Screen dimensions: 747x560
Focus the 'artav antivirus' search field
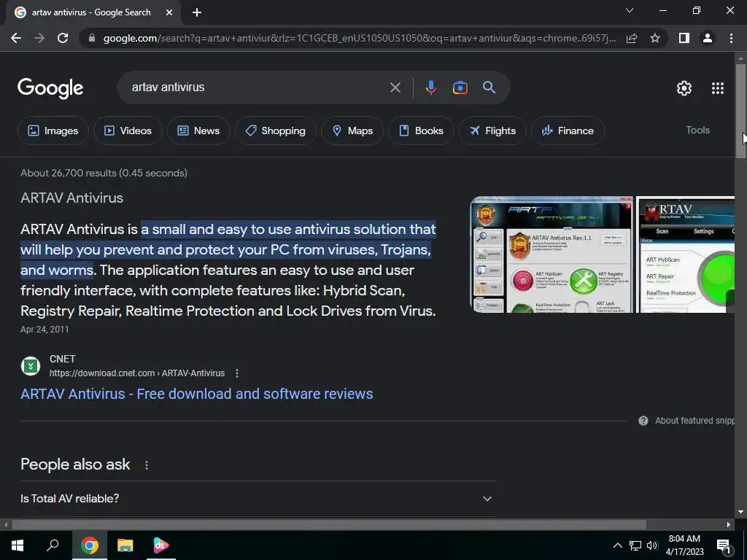[x=258, y=87]
